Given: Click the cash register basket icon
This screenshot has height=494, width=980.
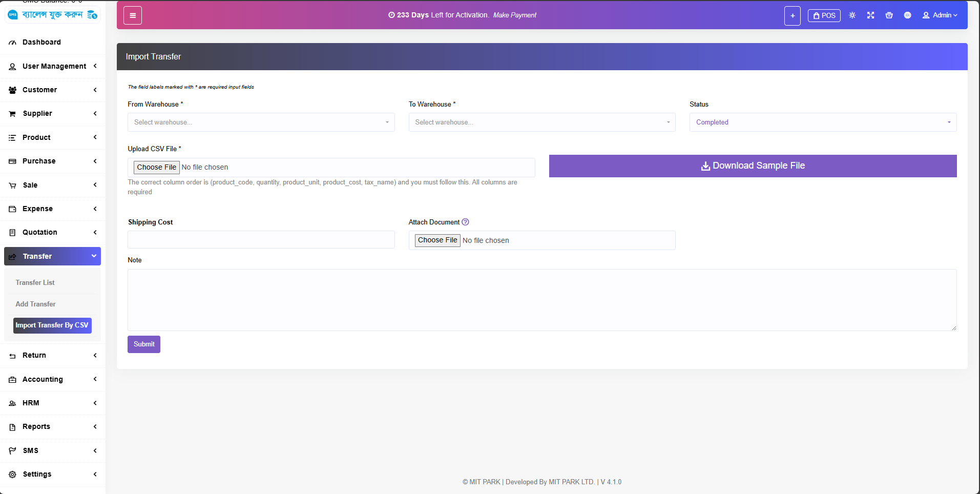Looking at the screenshot, I should [889, 15].
